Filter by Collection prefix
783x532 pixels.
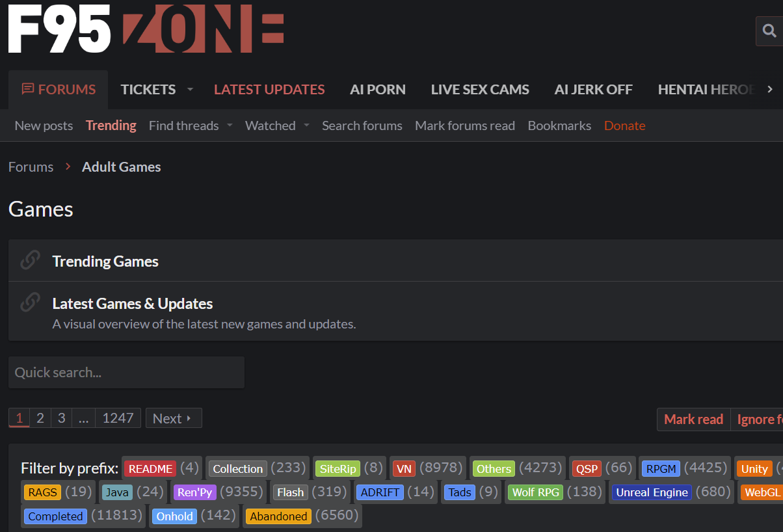pos(238,468)
